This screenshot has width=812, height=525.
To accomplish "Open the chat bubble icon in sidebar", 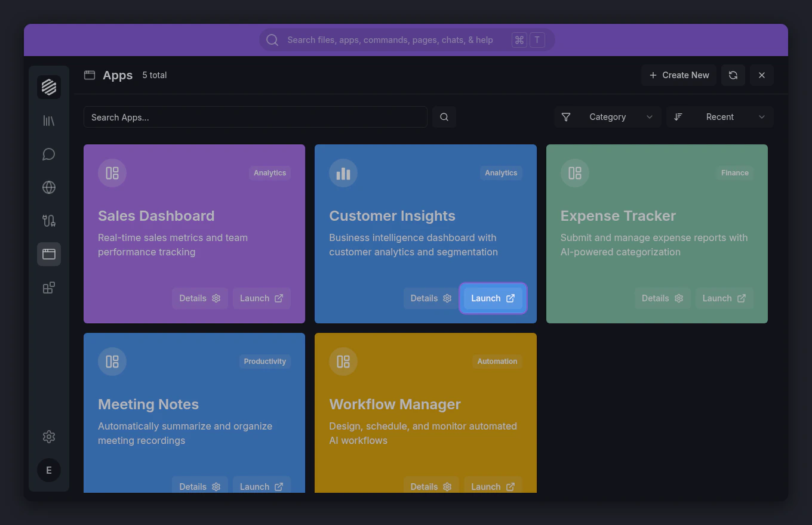I will [49, 155].
